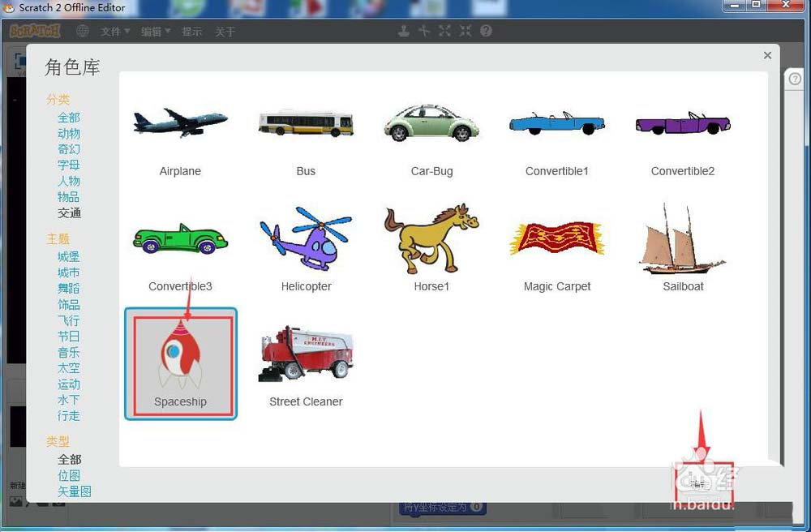Image resolution: width=811 pixels, height=532 pixels.
Task: Select the duplicate stamp tool
Action: (x=404, y=31)
